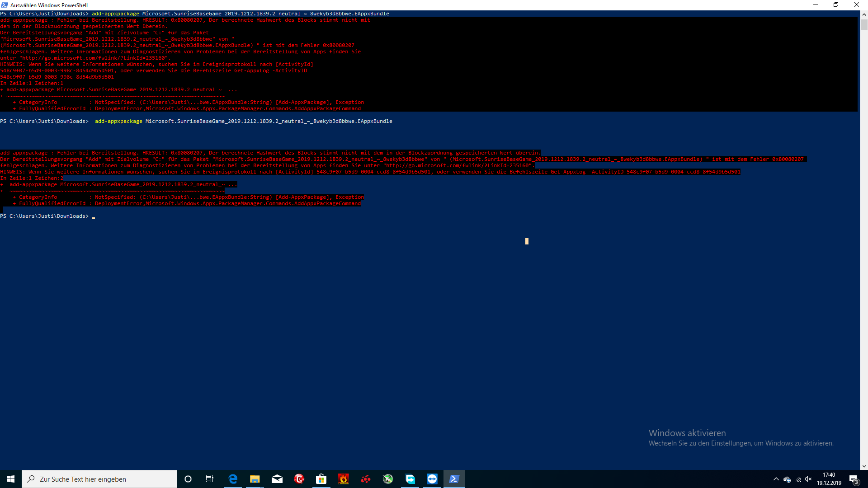Screen dimensions: 868x488
Task: Restore down the PowerShell window
Action: coord(836,5)
